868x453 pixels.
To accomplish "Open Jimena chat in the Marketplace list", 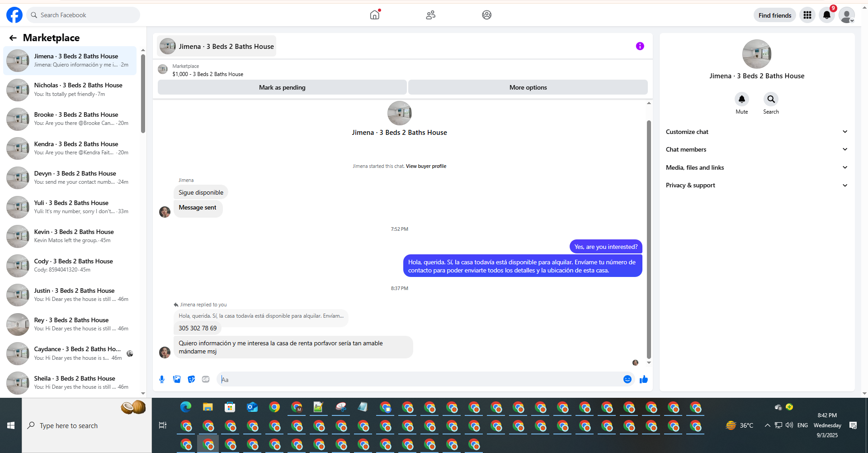I will coord(70,61).
